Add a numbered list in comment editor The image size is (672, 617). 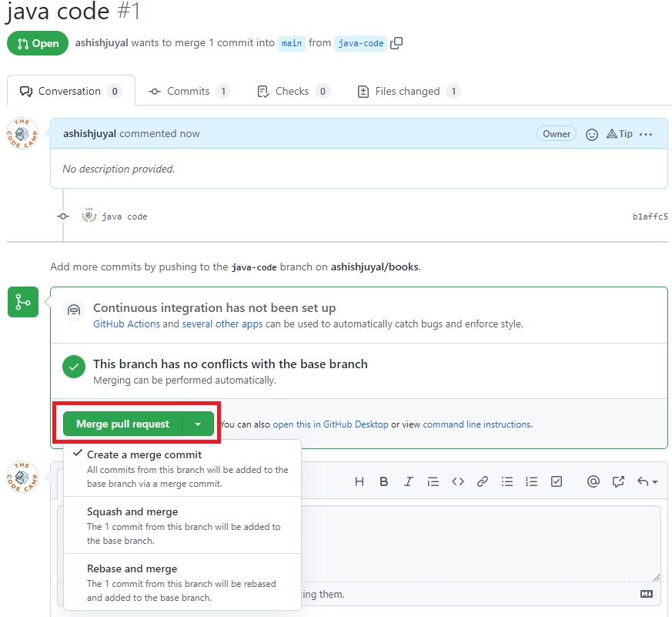(531, 481)
